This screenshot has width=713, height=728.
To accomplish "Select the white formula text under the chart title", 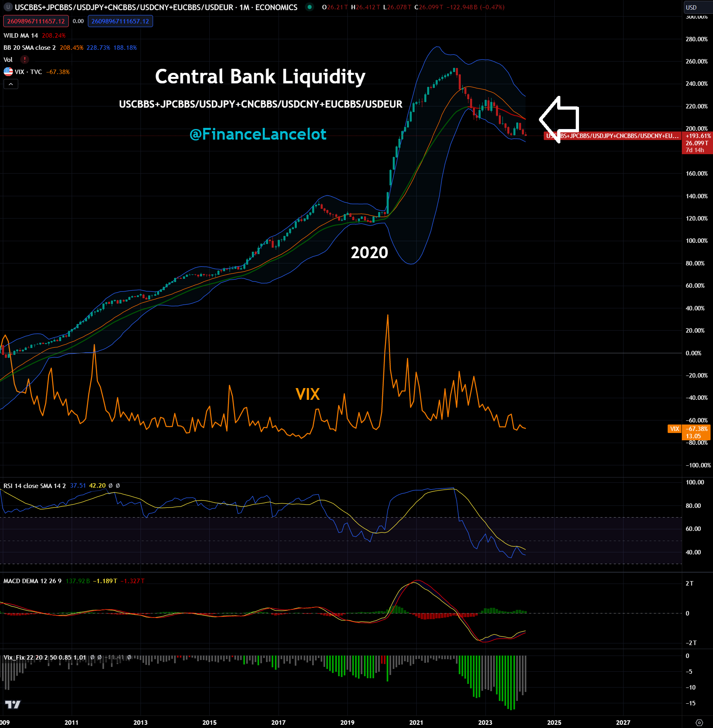I will pyautogui.click(x=260, y=104).
